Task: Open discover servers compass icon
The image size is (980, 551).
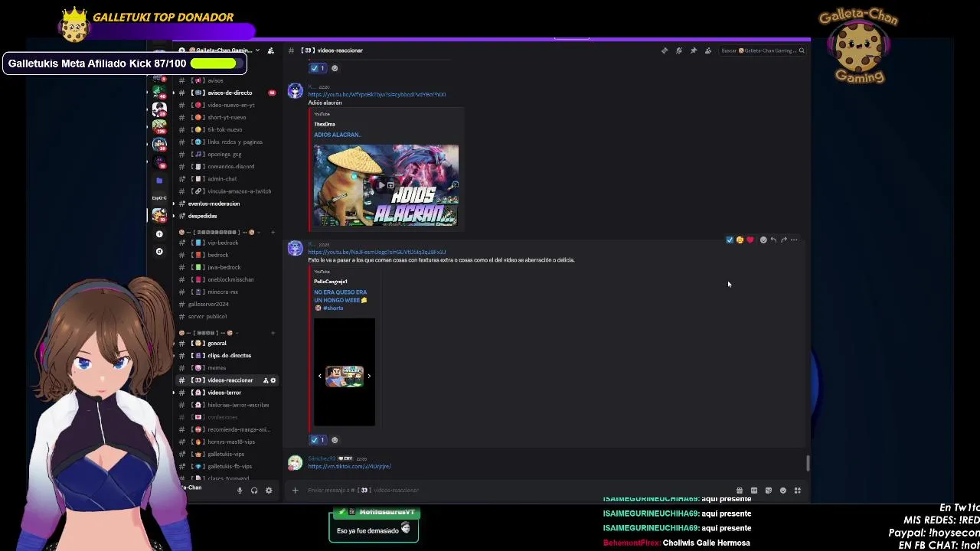Action: pyautogui.click(x=159, y=252)
